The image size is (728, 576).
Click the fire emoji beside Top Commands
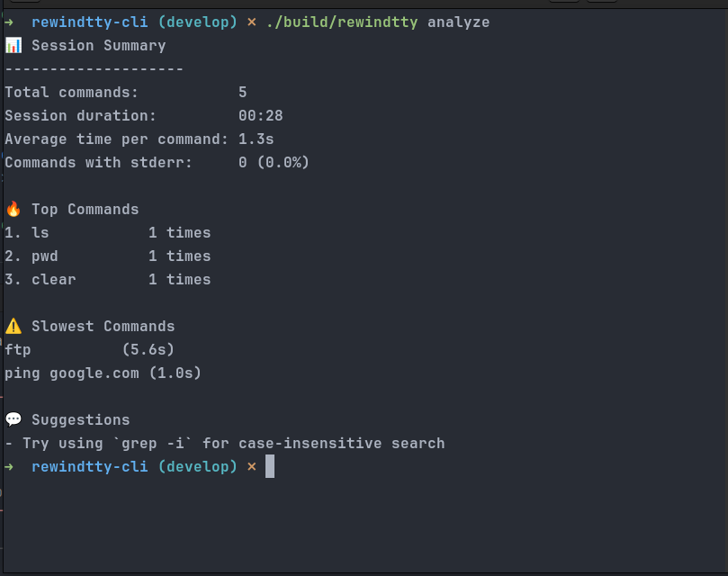point(13,209)
